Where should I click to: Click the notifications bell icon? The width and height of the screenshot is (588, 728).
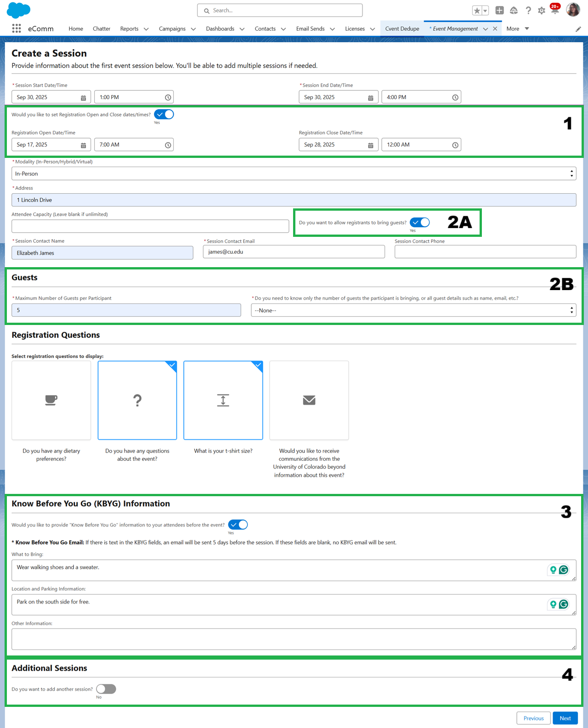[x=554, y=10]
